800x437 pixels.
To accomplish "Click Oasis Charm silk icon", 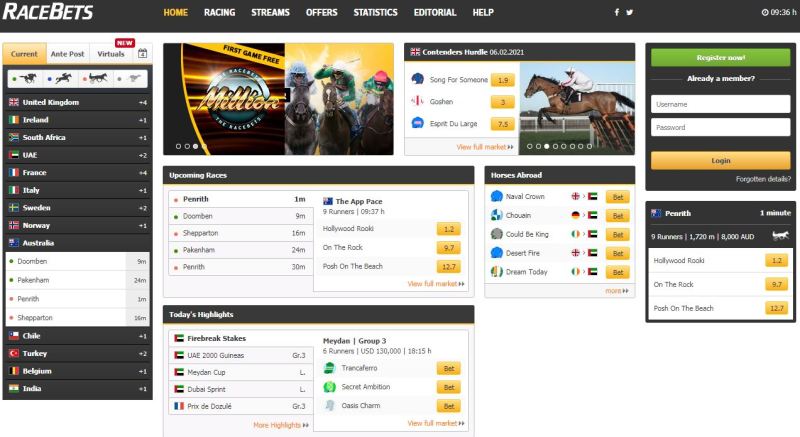I will pyautogui.click(x=330, y=405).
